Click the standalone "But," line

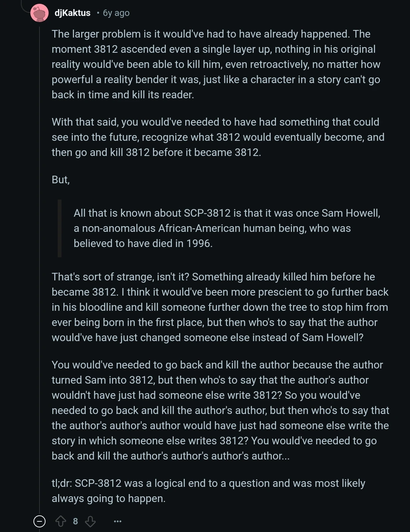[x=61, y=179]
